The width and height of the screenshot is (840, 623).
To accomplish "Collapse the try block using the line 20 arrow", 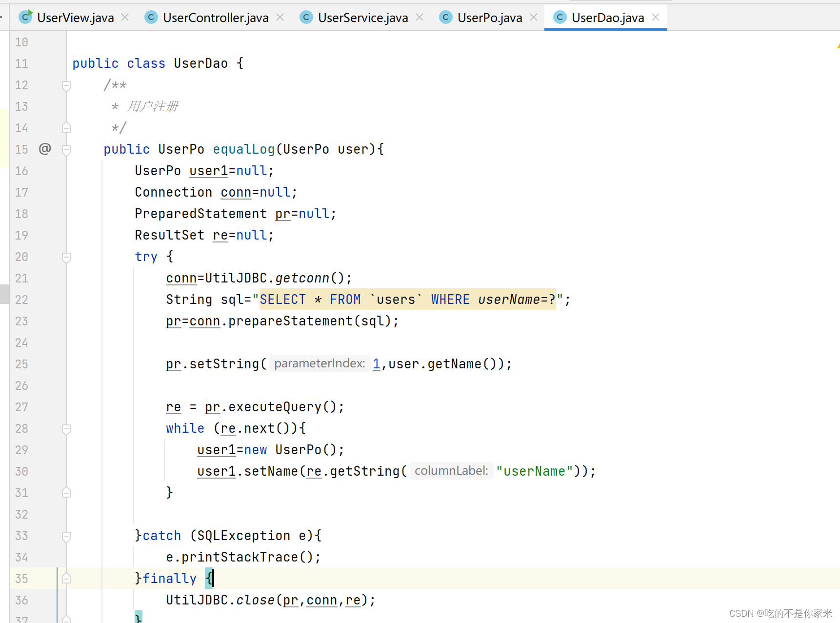I will coord(66,257).
